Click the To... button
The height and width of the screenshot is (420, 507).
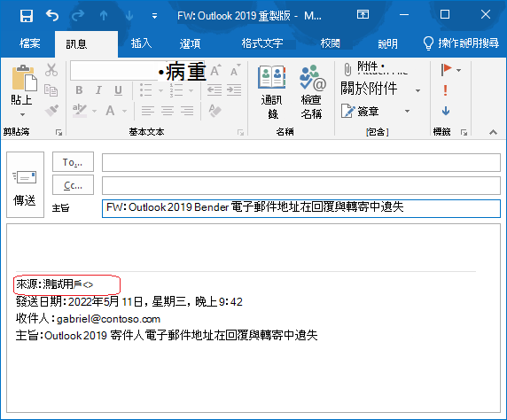[73, 161]
